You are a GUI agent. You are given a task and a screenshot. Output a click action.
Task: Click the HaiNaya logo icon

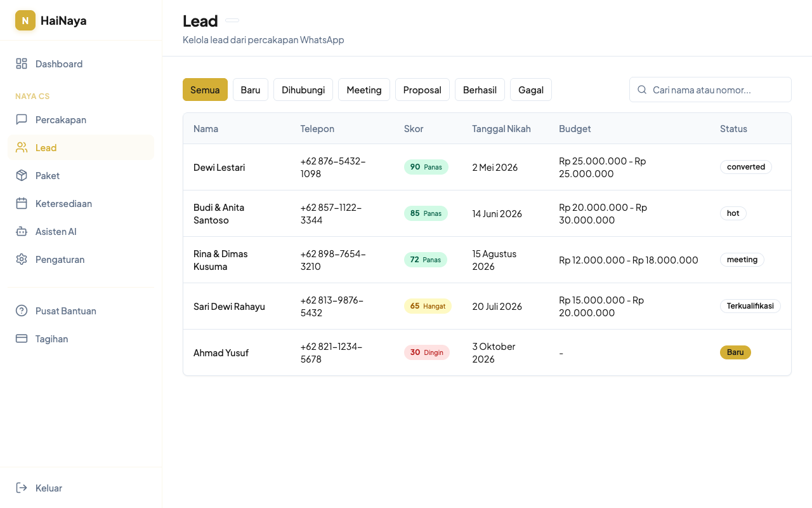25,20
